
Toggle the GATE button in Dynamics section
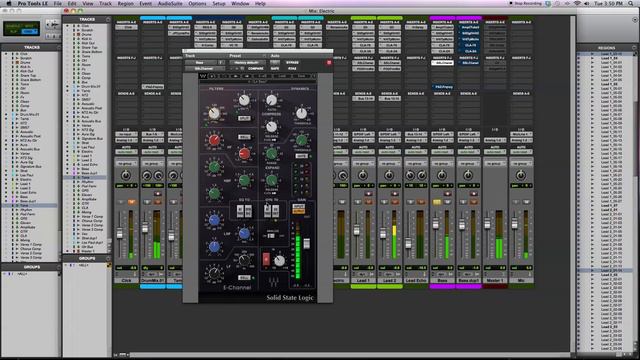[301, 156]
